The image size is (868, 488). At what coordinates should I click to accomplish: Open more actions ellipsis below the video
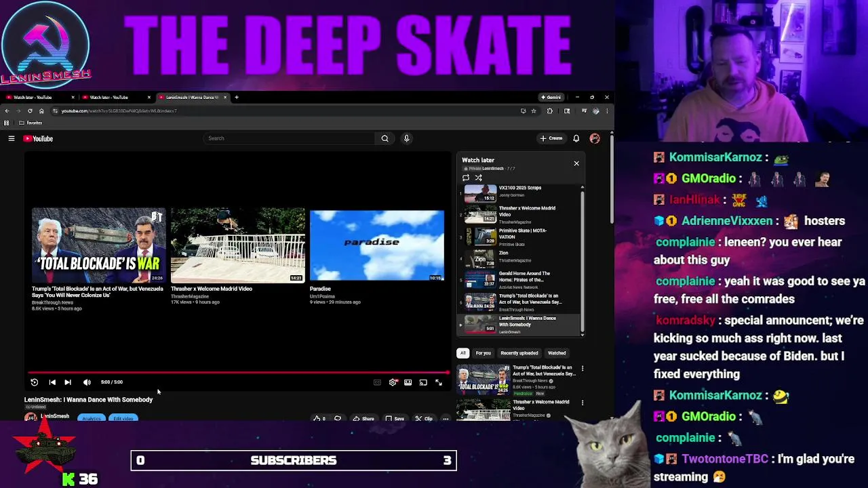(446, 418)
